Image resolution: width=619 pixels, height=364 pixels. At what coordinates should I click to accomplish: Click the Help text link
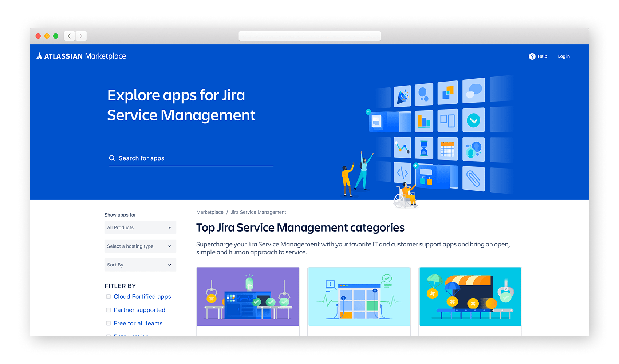[x=542, y=56]
